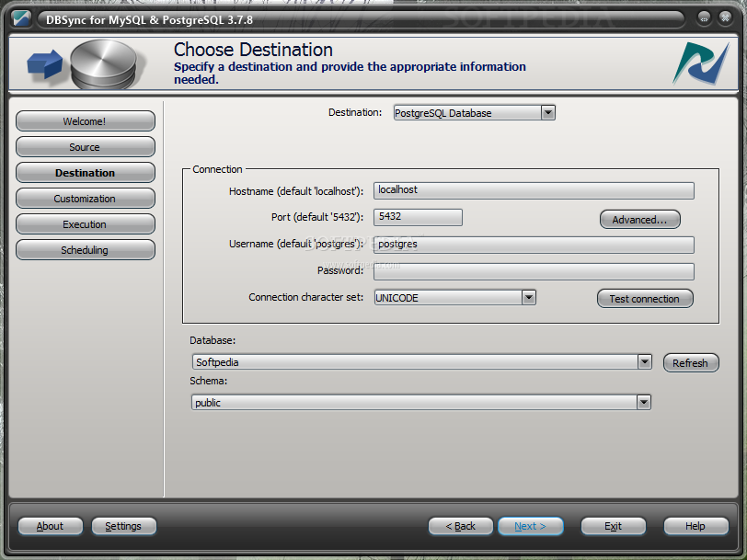Image resolution: width=747 pixels, height=560 pixels.
Task: Click the Choose Destination heading
Action: (253, 50)
